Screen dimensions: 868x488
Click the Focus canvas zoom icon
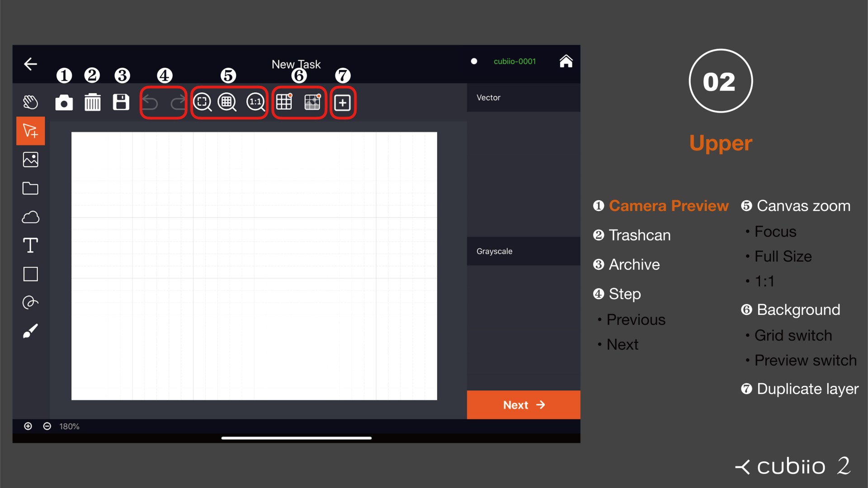(x=203, y=103)
